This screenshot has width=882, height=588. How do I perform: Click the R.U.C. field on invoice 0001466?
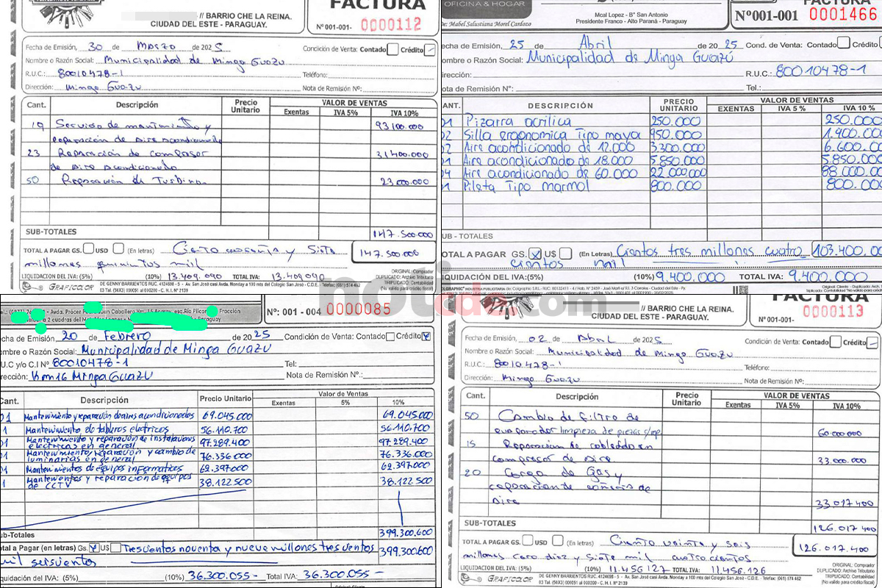tap(821, 71)
